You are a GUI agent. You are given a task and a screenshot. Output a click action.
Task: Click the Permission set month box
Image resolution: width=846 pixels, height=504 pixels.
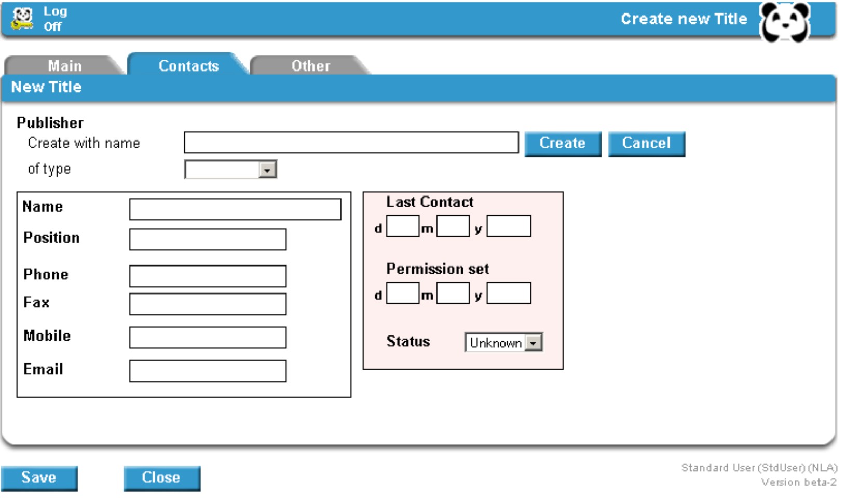[x=453, y=293]
